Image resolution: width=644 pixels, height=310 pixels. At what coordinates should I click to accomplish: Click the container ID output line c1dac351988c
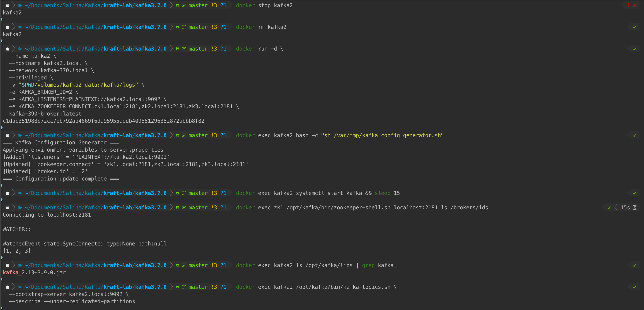point(103,121)
